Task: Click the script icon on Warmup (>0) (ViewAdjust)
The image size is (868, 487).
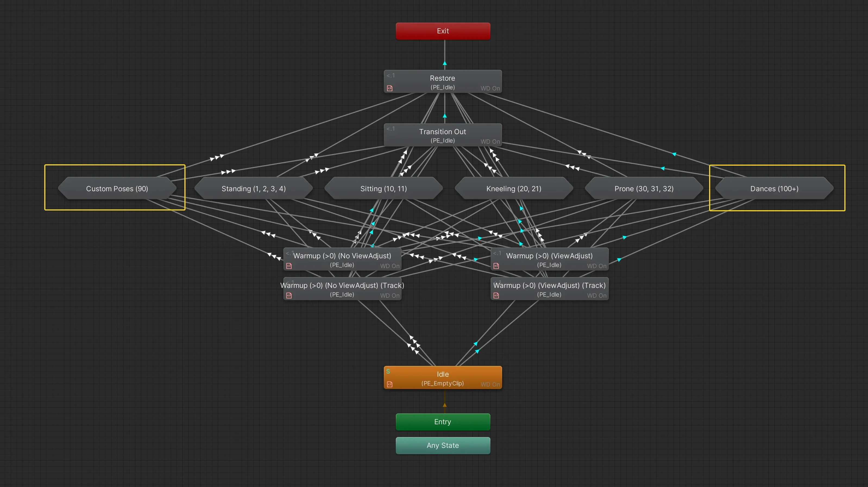Action: [x=496, y=266]
